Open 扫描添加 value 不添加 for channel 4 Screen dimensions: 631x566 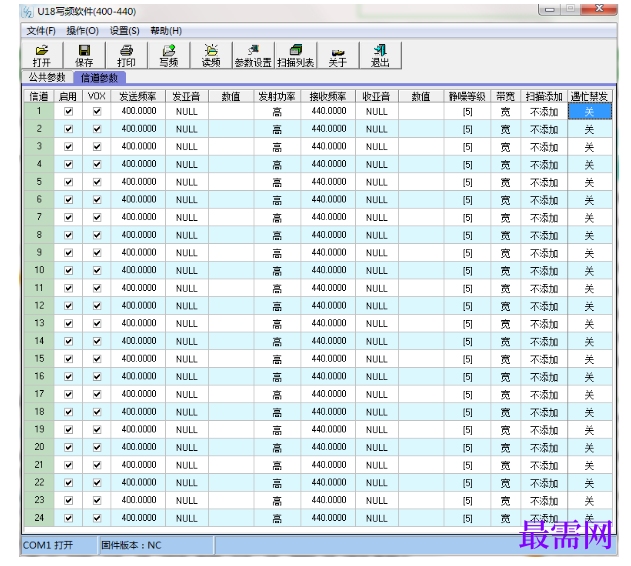[x=544, y=165]
